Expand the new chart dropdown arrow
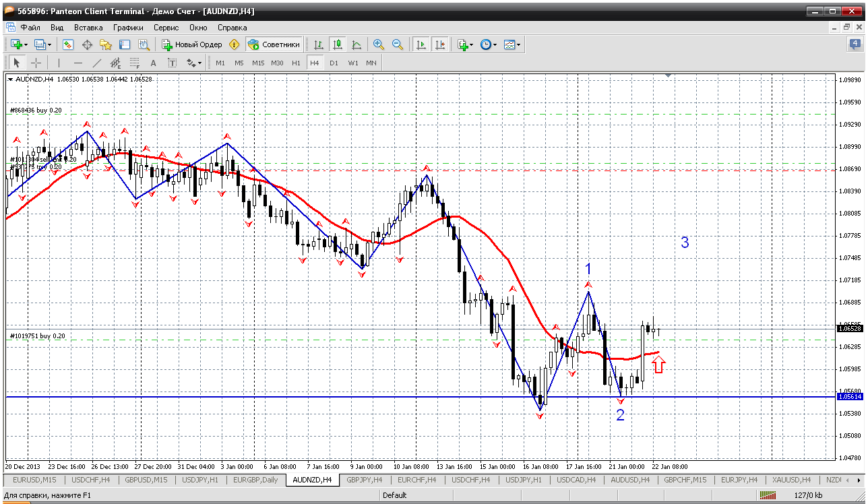Image resolution: width=868 pixels, height=504 pixels. click(x=26, y=44)
